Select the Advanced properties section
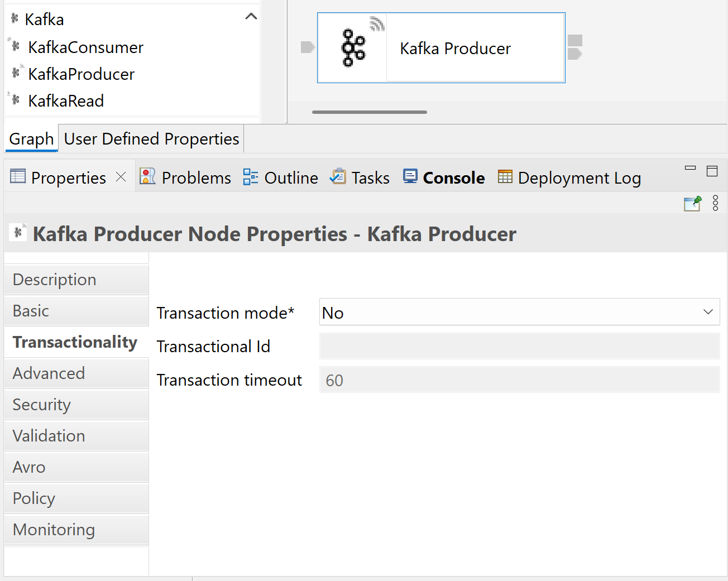 (49, 373)
